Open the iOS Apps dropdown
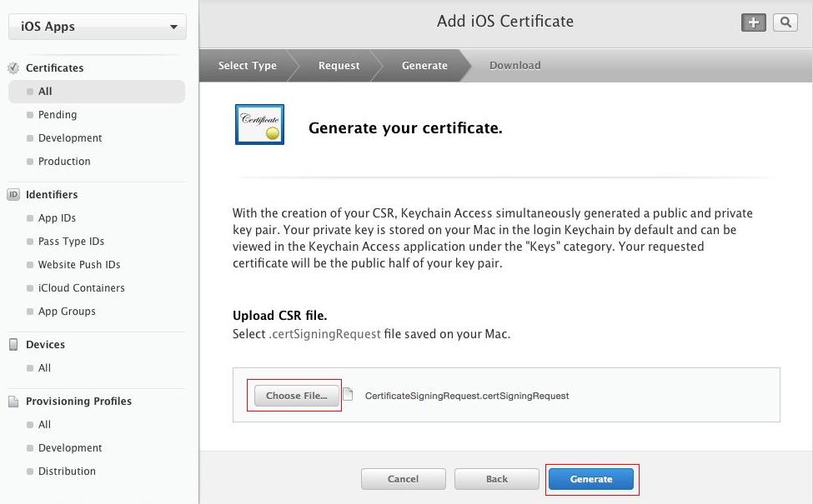813x504 pixels. tap(98, 27)
